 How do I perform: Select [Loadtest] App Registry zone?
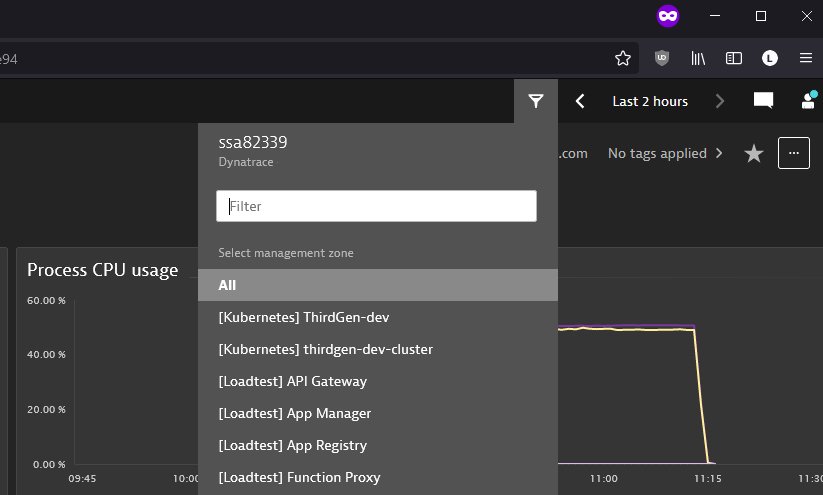378,445
